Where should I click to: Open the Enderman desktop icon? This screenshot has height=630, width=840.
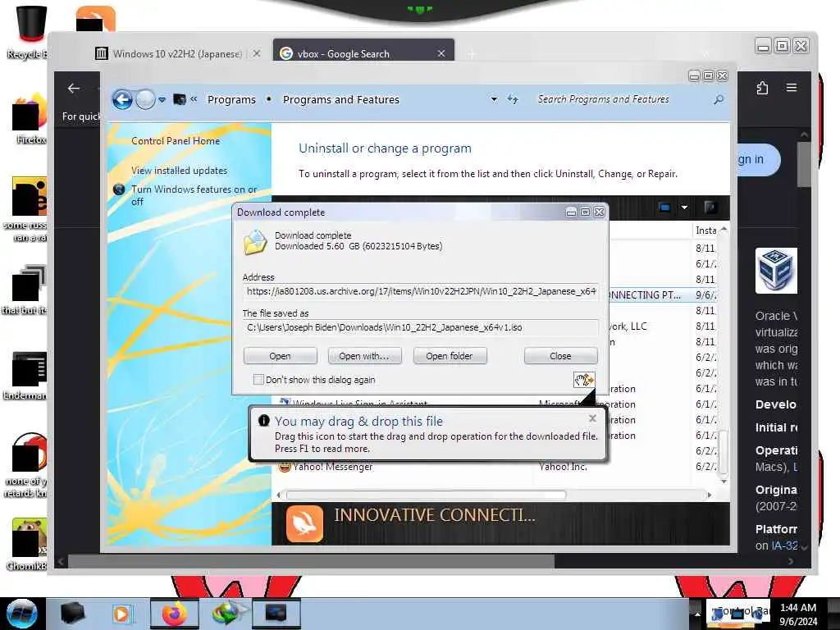[x=27, y=375]
